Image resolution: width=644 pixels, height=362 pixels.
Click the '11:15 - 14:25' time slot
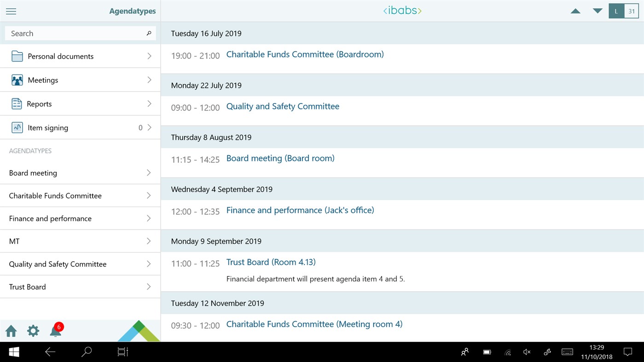pos(195,160)
